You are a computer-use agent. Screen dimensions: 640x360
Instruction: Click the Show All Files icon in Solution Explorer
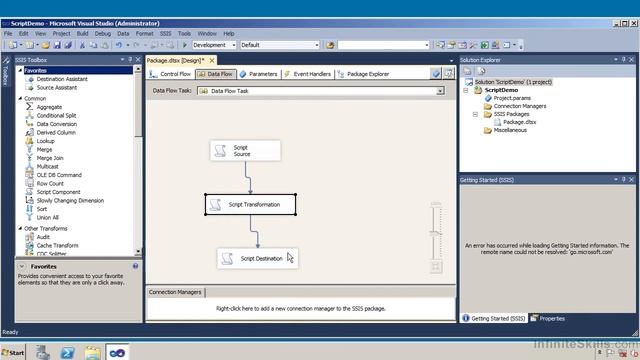(481, 71)
